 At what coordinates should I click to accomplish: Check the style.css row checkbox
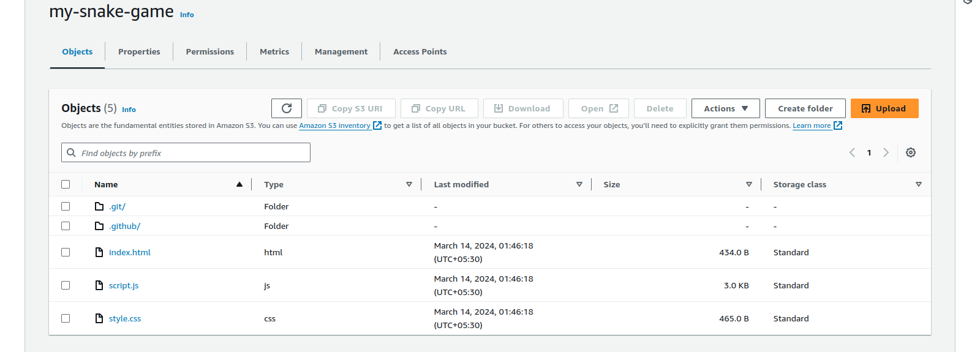pyautogui.click(x=66, y=318)
